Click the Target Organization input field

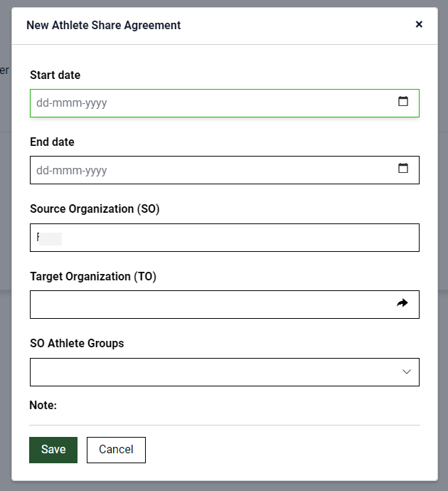pos(225,305)
